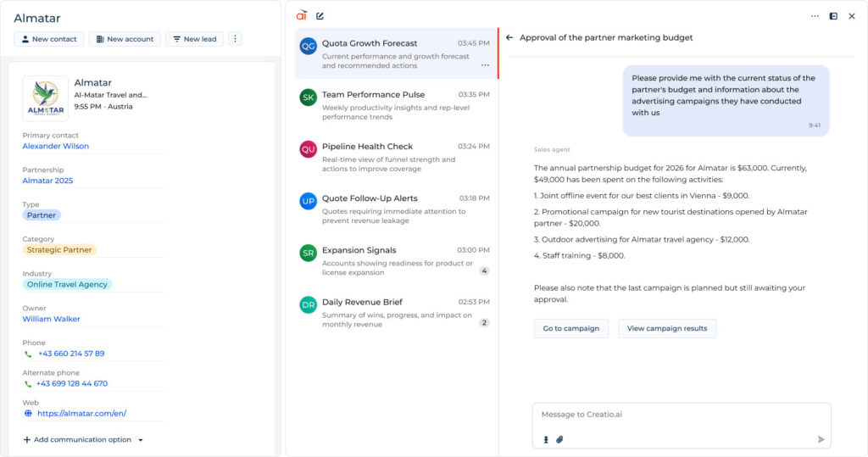Click View campaign results button
Screen dimensions: 868x457
click(x=667, y=328)
